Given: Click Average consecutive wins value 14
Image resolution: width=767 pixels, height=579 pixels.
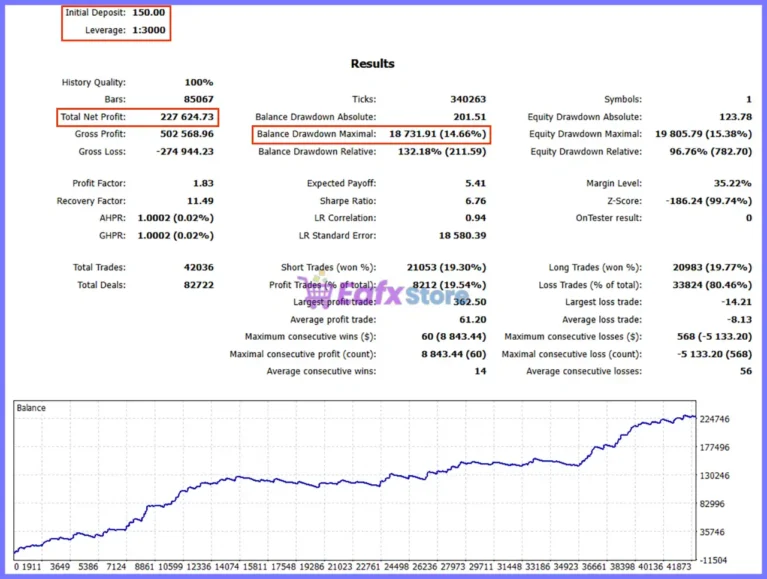Looking at the screenshot, I should click(x=480, y=372).
